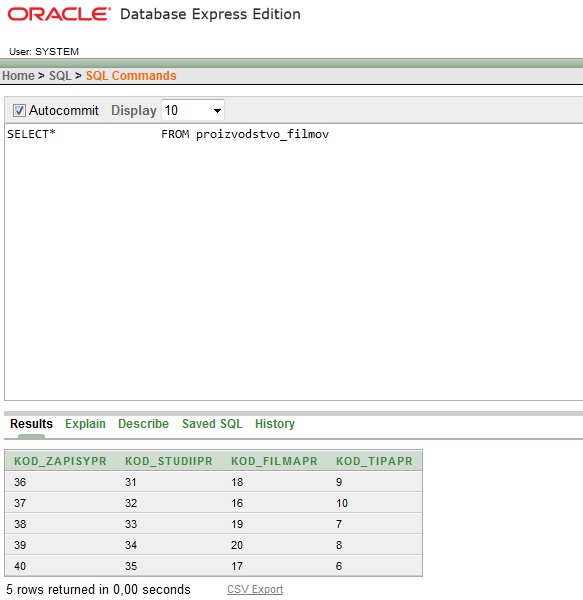Select cell 37 in KOD_ZAPISYPR column

(20, 503)
